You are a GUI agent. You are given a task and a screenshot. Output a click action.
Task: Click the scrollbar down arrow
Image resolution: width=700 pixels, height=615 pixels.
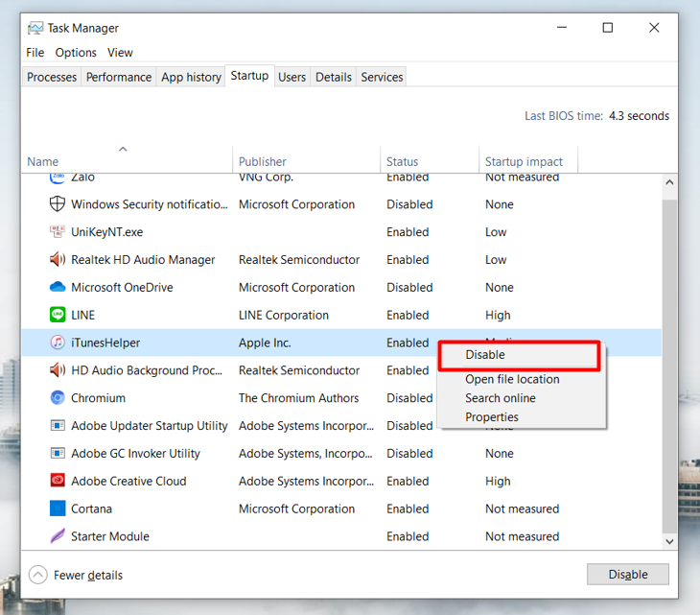669,542
